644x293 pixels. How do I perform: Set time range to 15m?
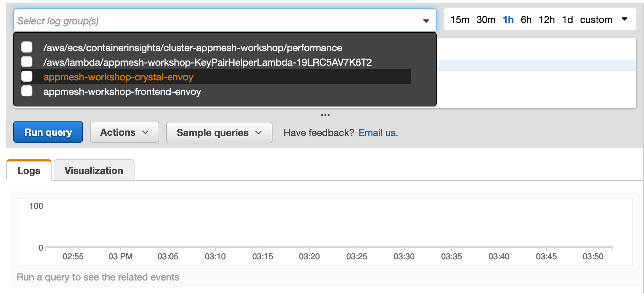click(460, 20)
